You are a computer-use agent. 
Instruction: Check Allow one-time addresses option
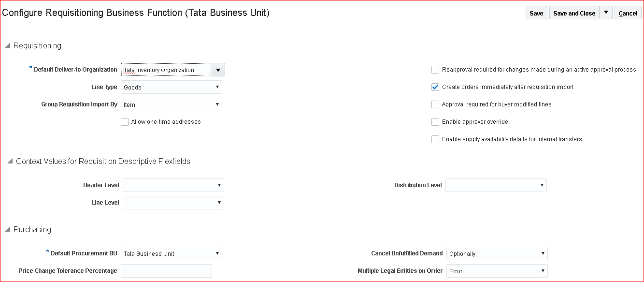tap(125, 122)
